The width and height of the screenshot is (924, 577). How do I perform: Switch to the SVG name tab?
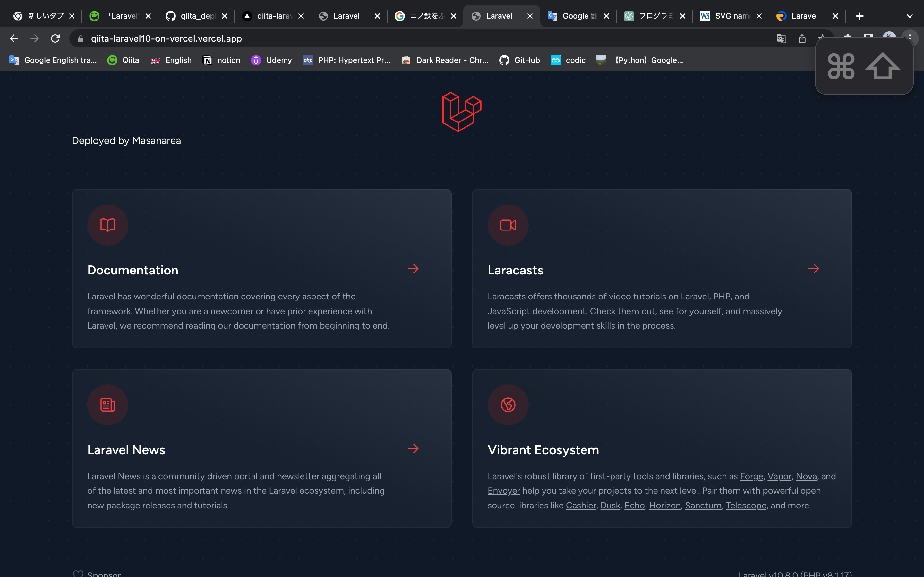pyautogui.click(x=730, y=16)
